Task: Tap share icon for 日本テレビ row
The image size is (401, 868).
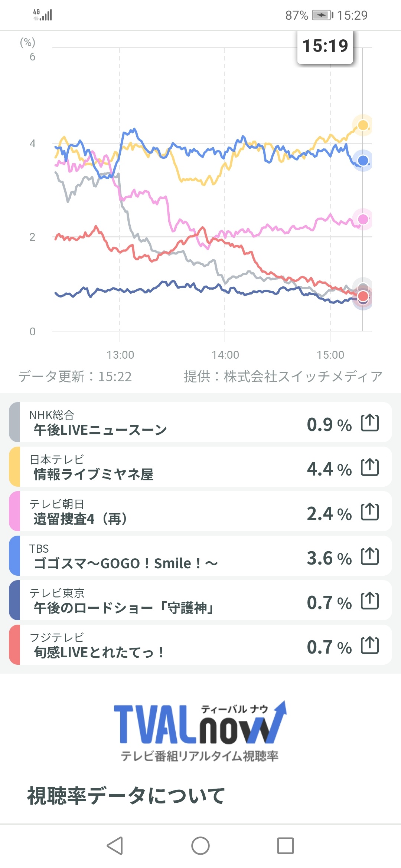Action: (370, 467)
